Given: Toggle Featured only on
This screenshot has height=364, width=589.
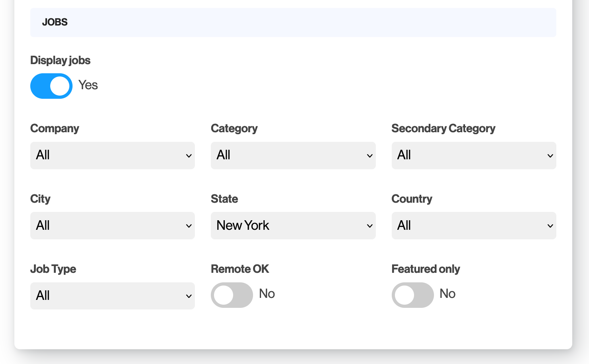Looking at the screenshot, I should click(412, 295).
